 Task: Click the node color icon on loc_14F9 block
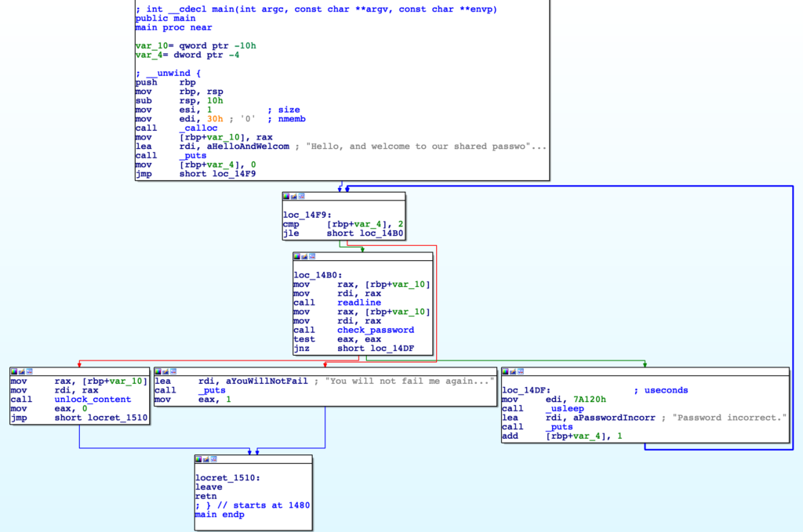point(286,197)
